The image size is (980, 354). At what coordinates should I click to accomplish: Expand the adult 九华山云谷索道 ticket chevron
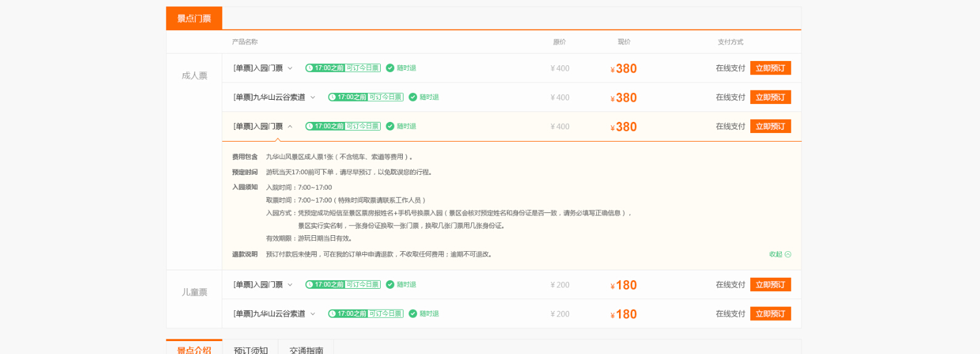(313, 97)
